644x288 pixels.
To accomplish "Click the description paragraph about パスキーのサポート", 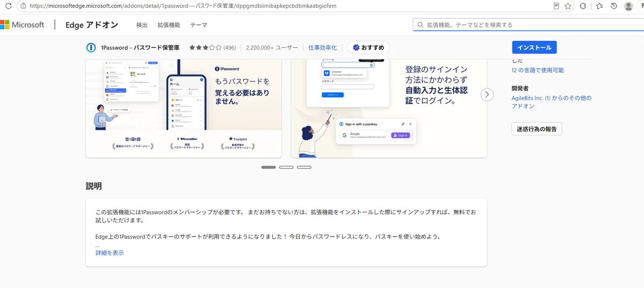I will pyautogui.click(x=268, y=237).
